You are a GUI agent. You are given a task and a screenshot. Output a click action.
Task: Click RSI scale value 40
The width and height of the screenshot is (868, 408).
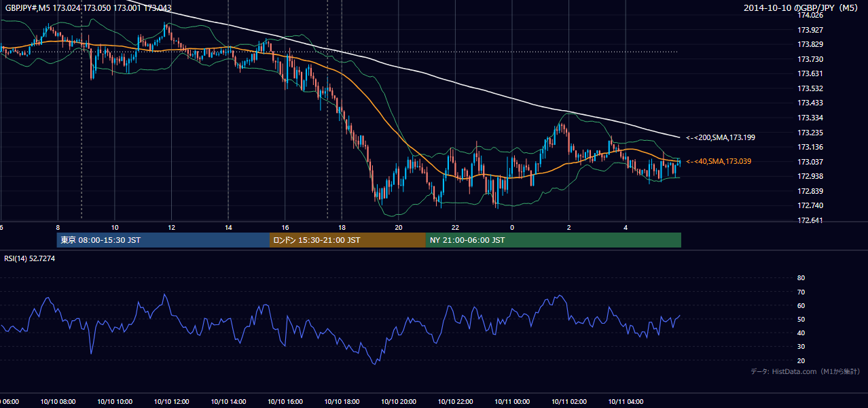[801, 333]
